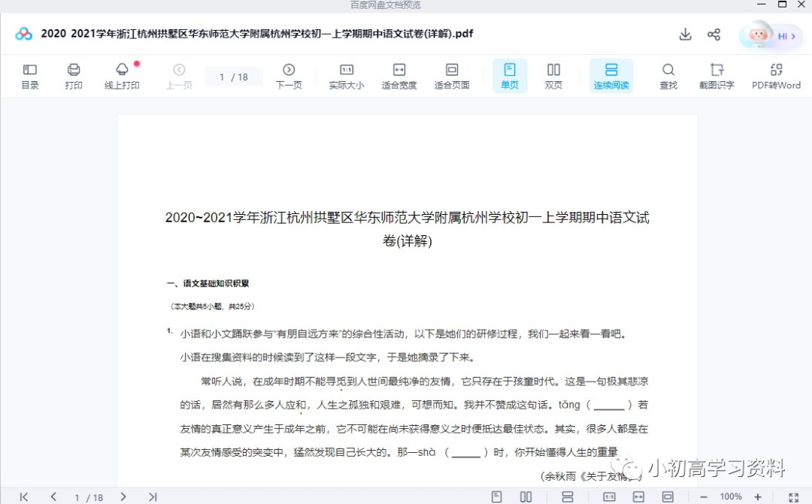Click the Baidu Netdisk logo icon
The image size is (812, 504).
[24, 34]
